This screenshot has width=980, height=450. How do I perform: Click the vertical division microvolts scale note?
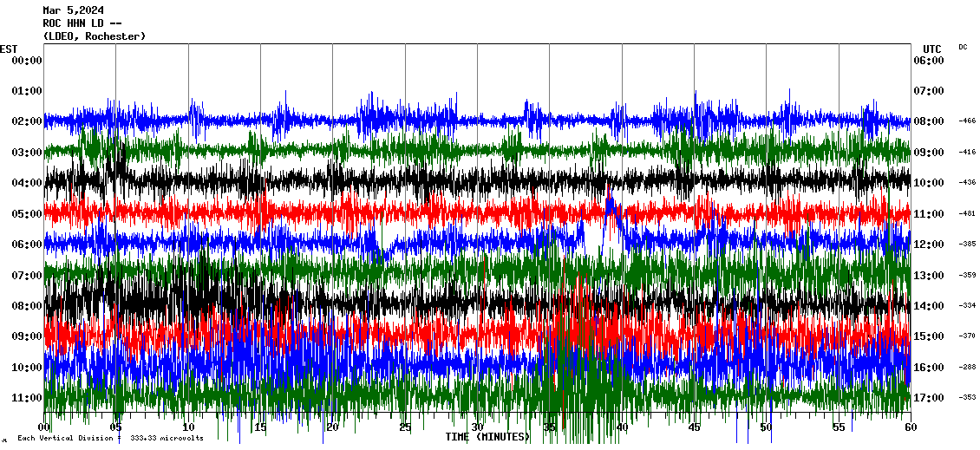tap(110, 438)
